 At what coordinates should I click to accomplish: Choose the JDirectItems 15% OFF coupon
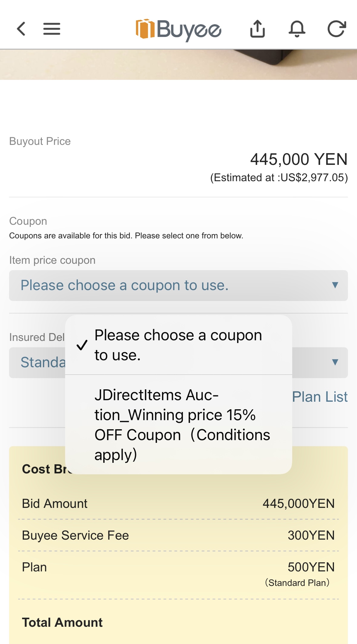pyautogui.click(x=182, y=425)
